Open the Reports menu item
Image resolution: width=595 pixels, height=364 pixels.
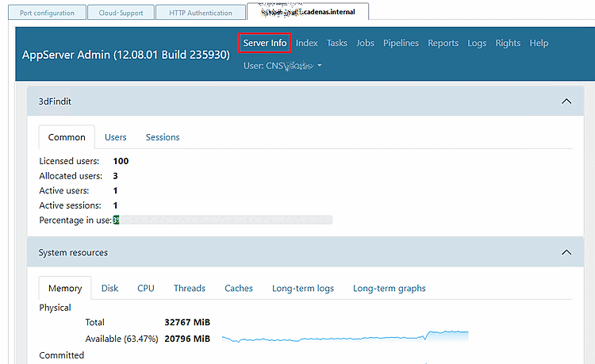click(443, 43)
